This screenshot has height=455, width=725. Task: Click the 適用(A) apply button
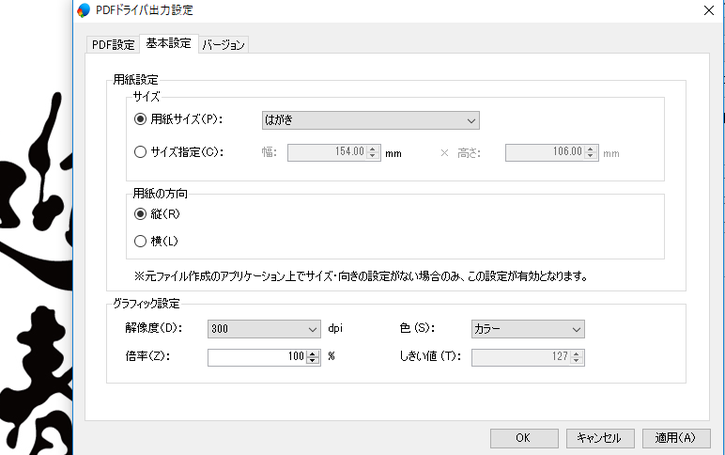(x=676, y=438)
